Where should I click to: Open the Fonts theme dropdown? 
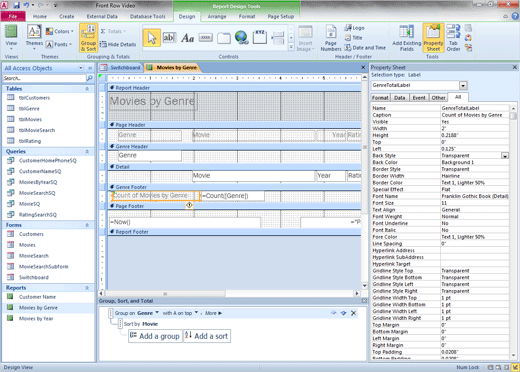click(59, 44)
